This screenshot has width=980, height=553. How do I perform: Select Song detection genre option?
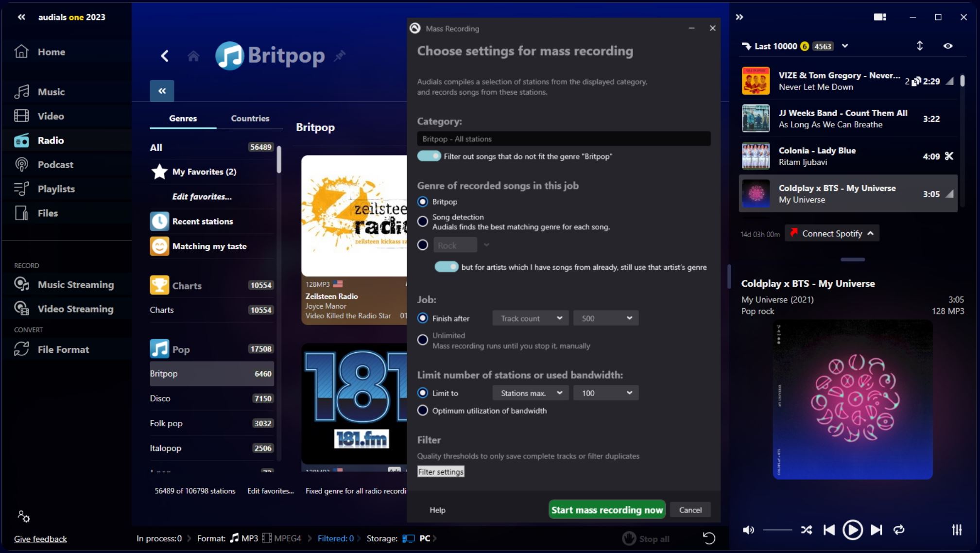423,222
